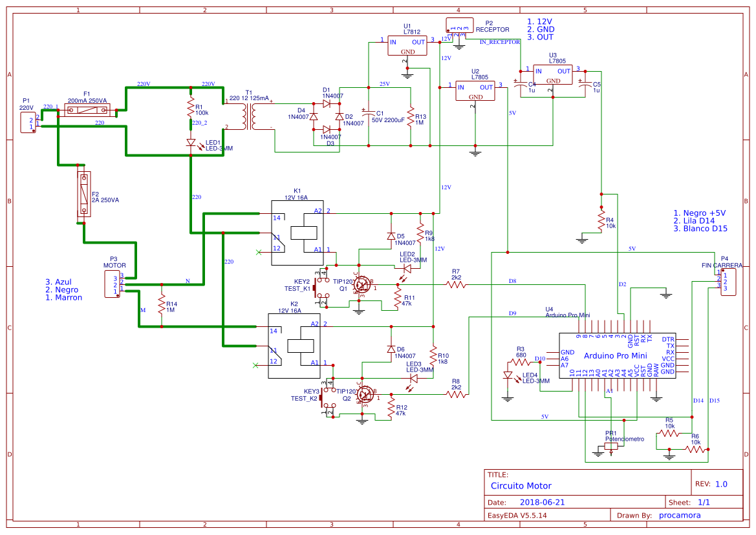
Task: Click the drawn-by name 'procamora'
Action: pos(680,515)
